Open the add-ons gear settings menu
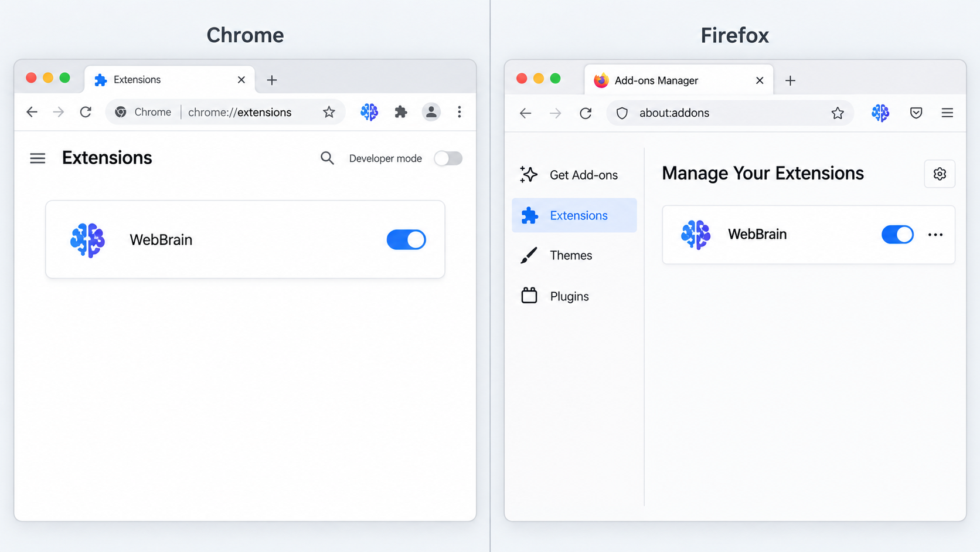This screenshot has width=980, height=552. point(940,174)
